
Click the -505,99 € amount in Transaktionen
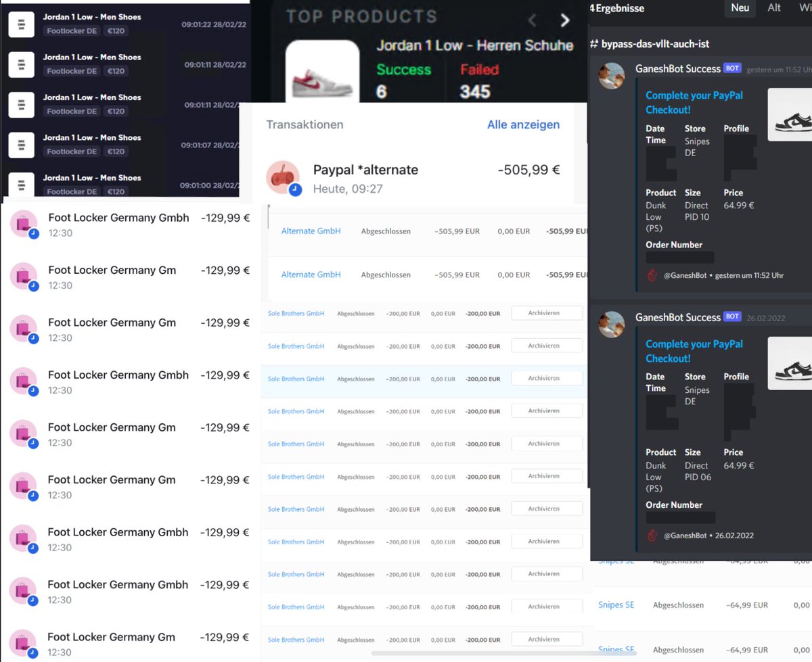click(528, 170)
